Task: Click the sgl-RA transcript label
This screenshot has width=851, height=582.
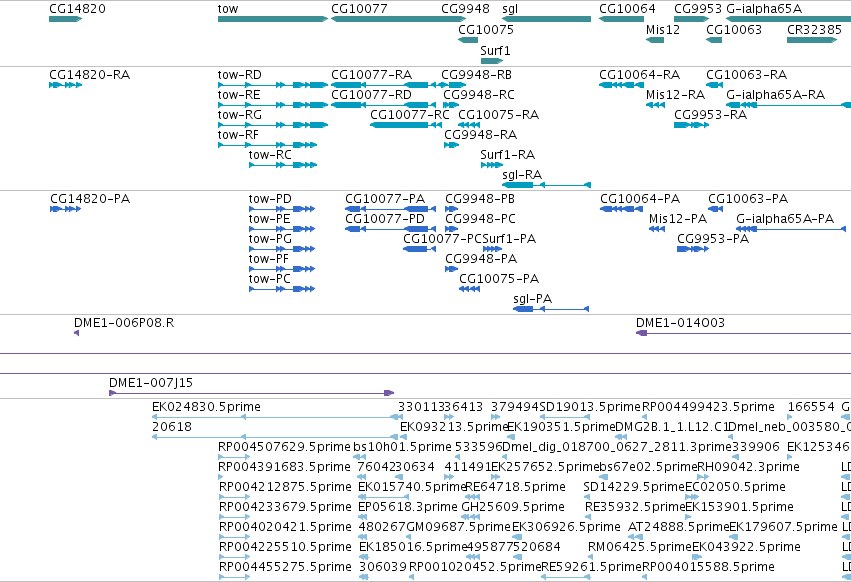Action: pos(522,175)
